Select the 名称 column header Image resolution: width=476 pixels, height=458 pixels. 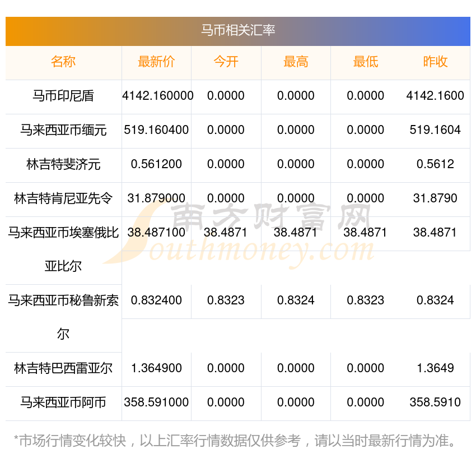pyautogui.click(x=63, y=62)
